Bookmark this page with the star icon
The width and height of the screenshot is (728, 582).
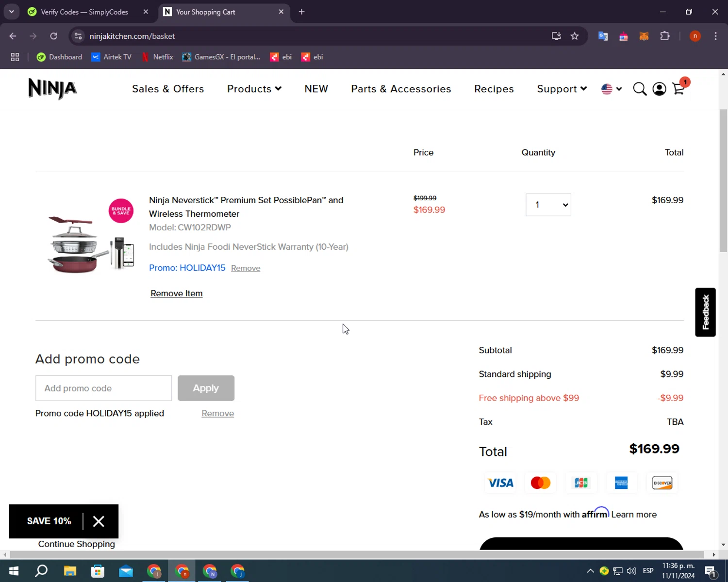click(x=575, y=36)
